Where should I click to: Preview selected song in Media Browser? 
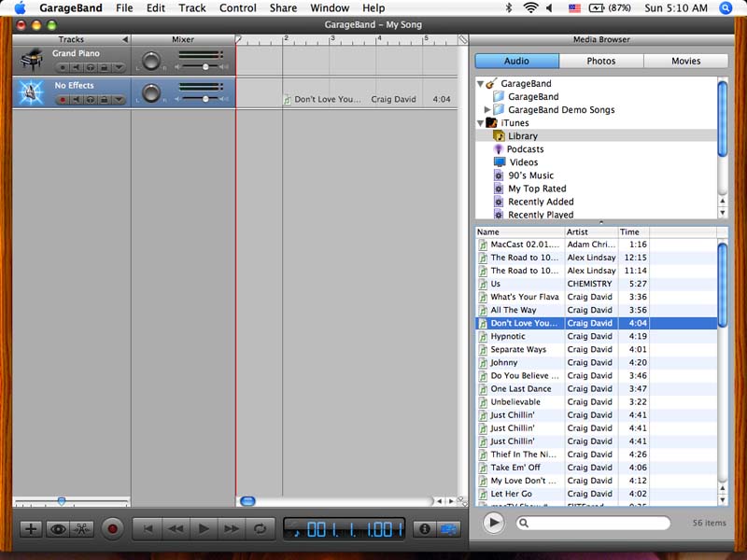coord(494,523)
